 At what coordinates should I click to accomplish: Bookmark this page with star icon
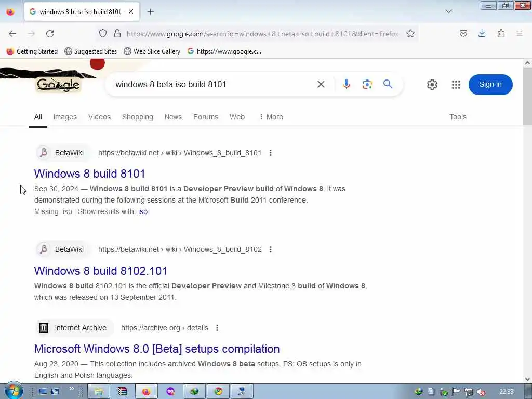point(410,33)
